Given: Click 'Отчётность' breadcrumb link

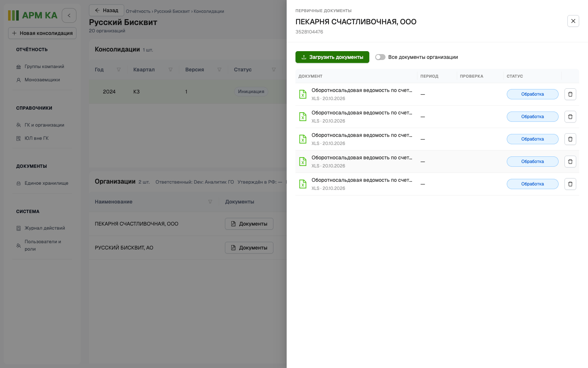Looking at the screenshot, I should (x=138, y=11).
